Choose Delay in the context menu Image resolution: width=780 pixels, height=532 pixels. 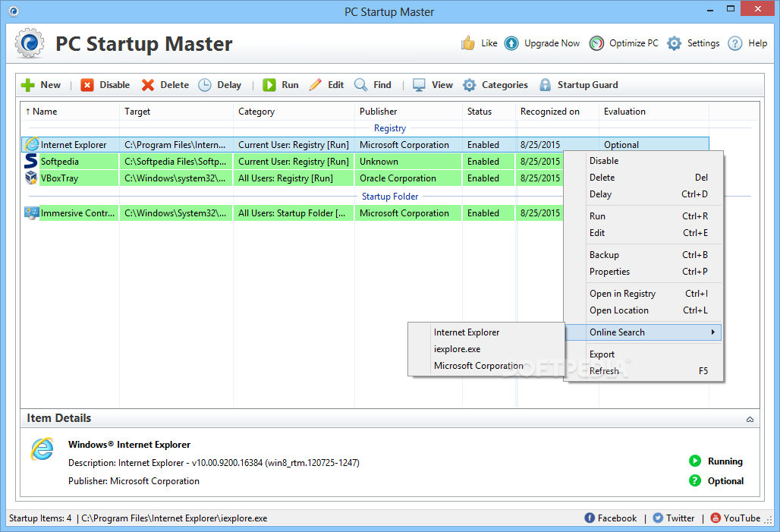tap(643, 194)
